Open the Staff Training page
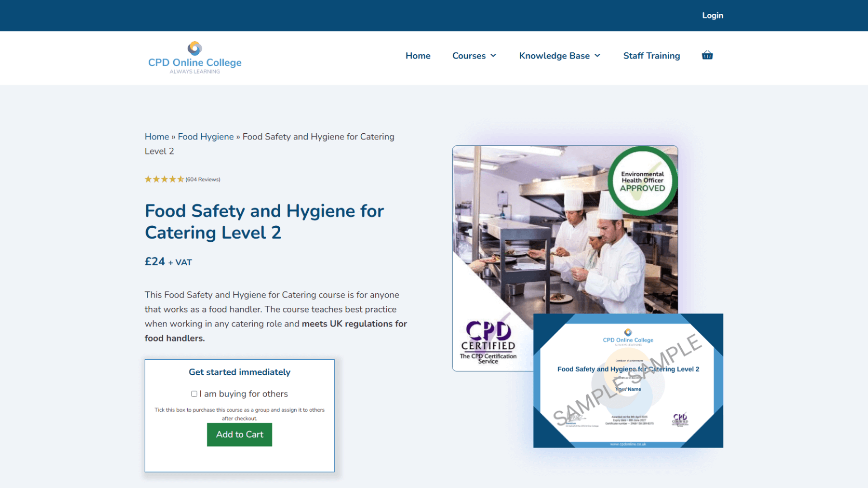Screen dimensions: 868x488 pyautogui.click(x=651, y=56)
